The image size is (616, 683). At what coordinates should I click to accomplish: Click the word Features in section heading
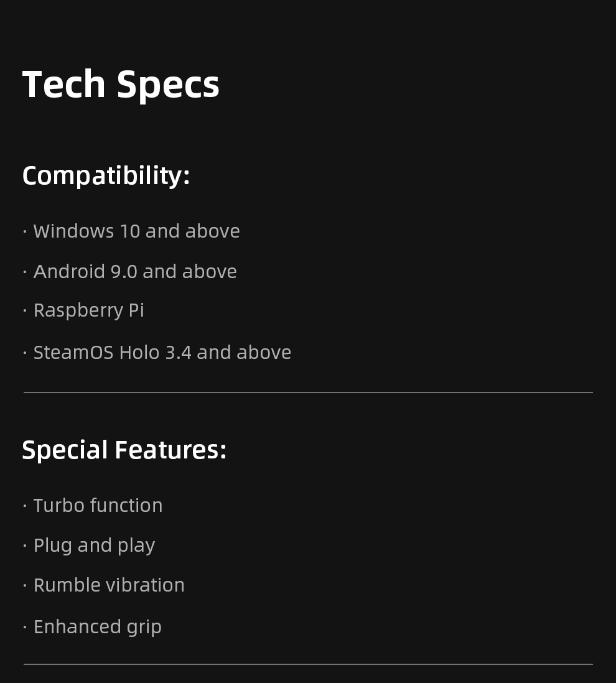pyautogui.click(x=170, y=450)
